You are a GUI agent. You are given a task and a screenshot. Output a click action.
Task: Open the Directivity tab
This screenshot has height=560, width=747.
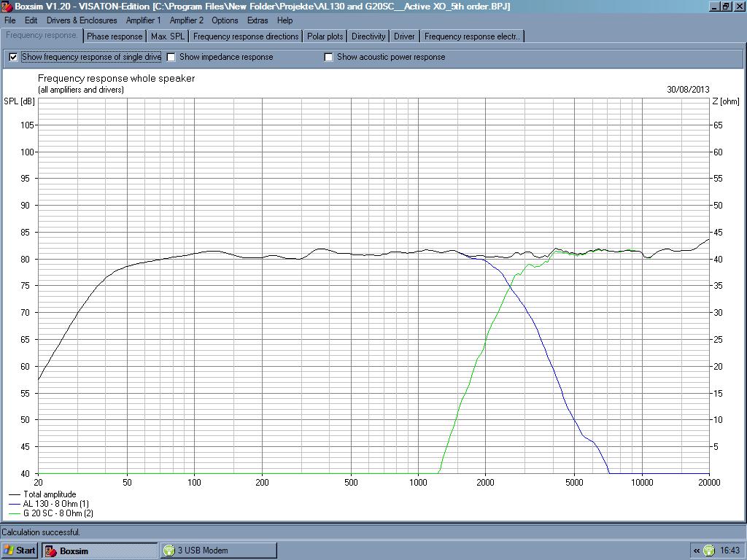point(368,36)
